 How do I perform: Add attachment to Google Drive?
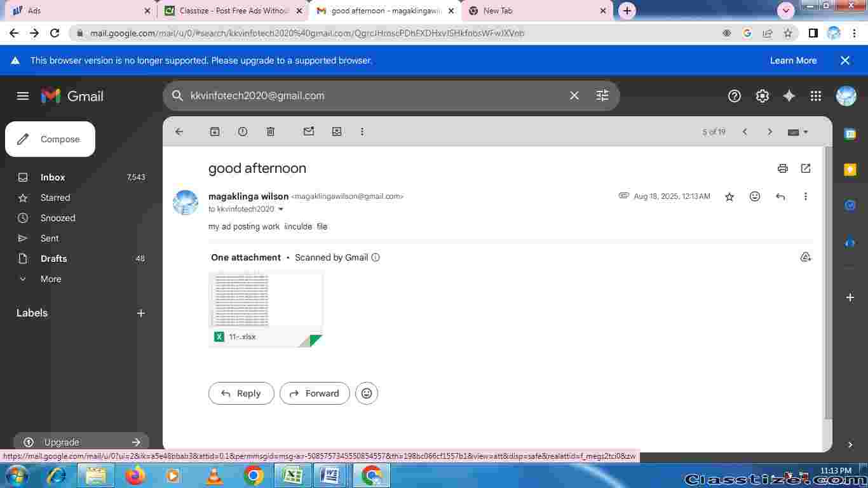click(x=806, y=257)
